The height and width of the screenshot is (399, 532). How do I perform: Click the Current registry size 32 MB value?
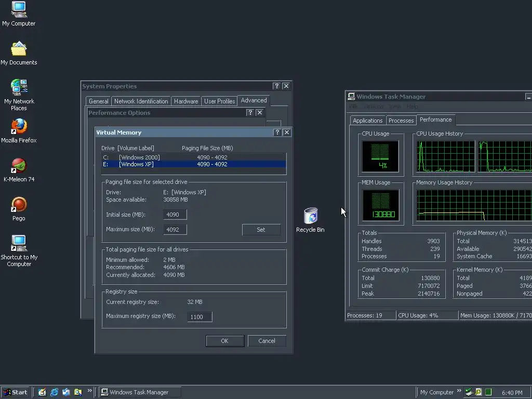pos(195,302)
